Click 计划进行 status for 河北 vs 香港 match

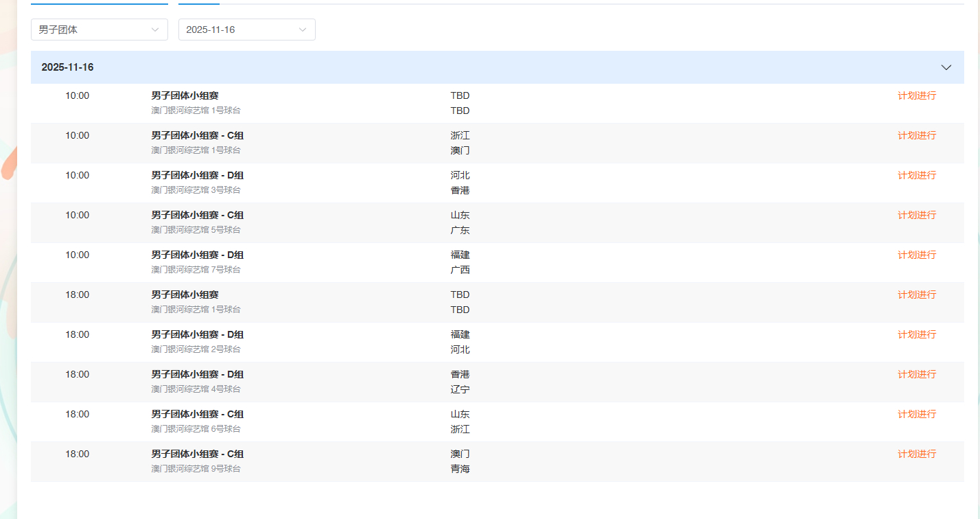click(917, 175)
